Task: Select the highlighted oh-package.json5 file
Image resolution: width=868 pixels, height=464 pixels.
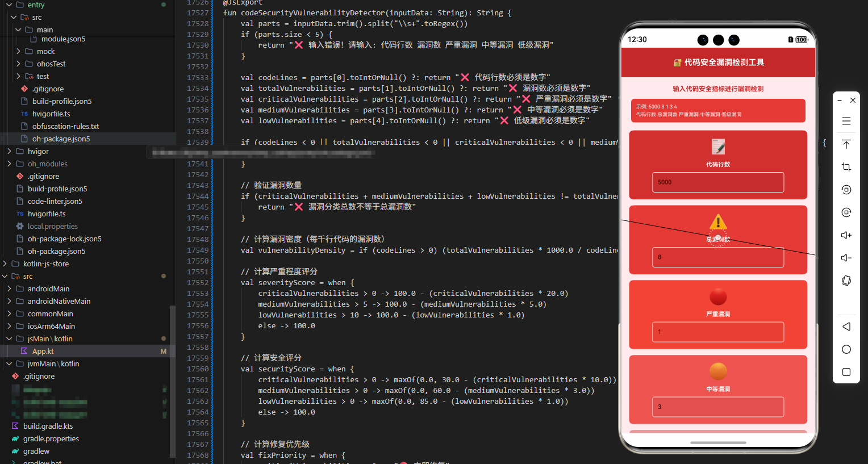Action: pos(87,139)
